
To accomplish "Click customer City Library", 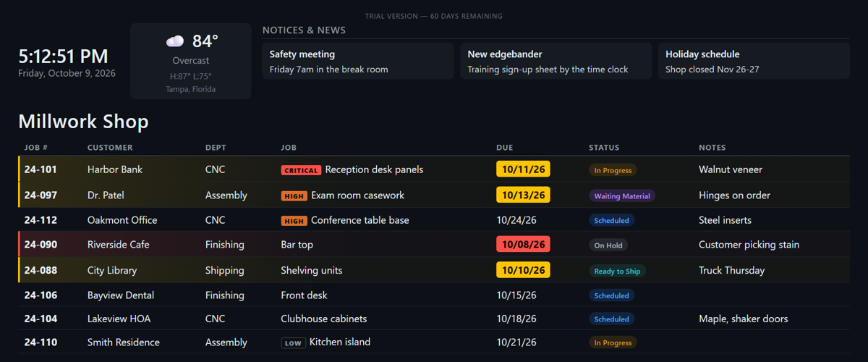I will (x=112, y=271).
